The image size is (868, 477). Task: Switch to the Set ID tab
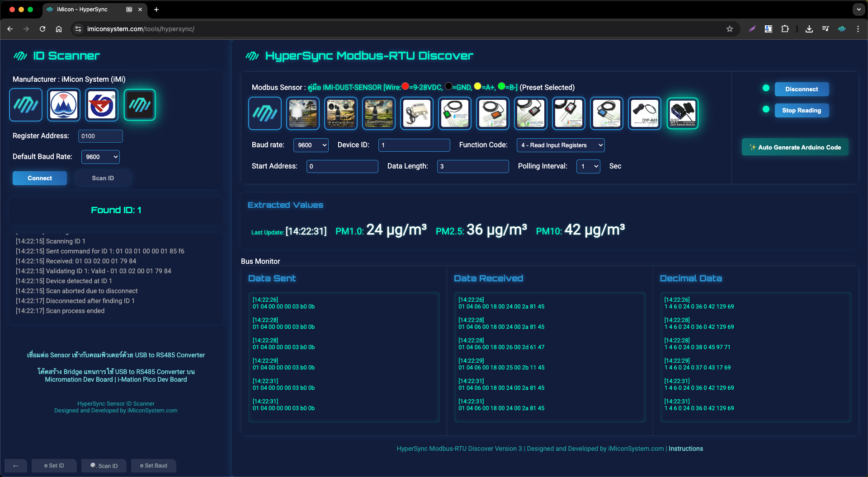click(54, 466)
